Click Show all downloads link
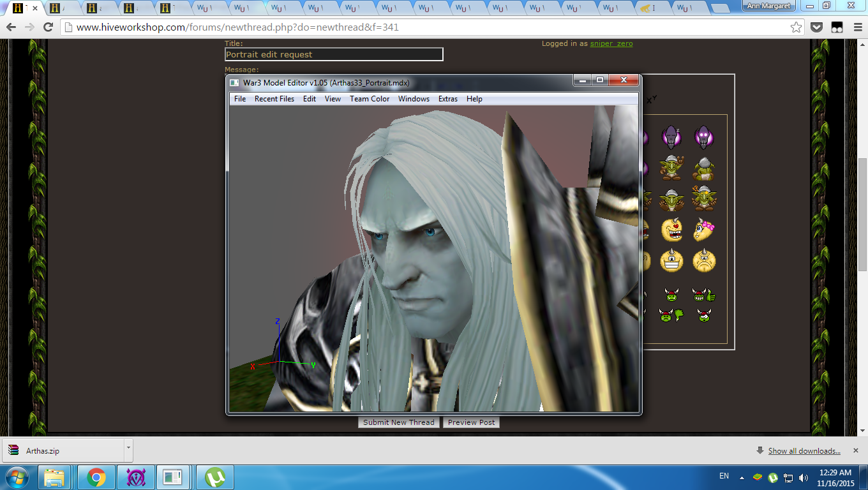Viewport: 868px width, 490px height. pos(804,451)
